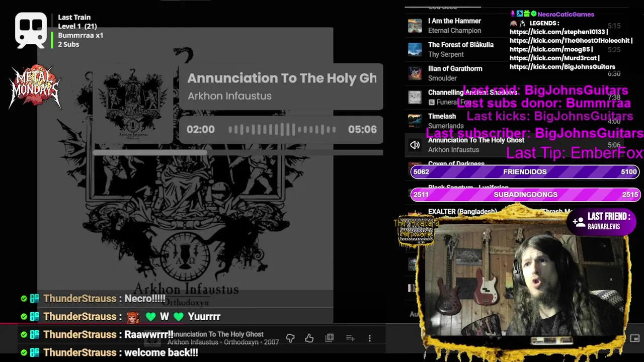Click the 05:06 total time in overlay

[362, 130]
